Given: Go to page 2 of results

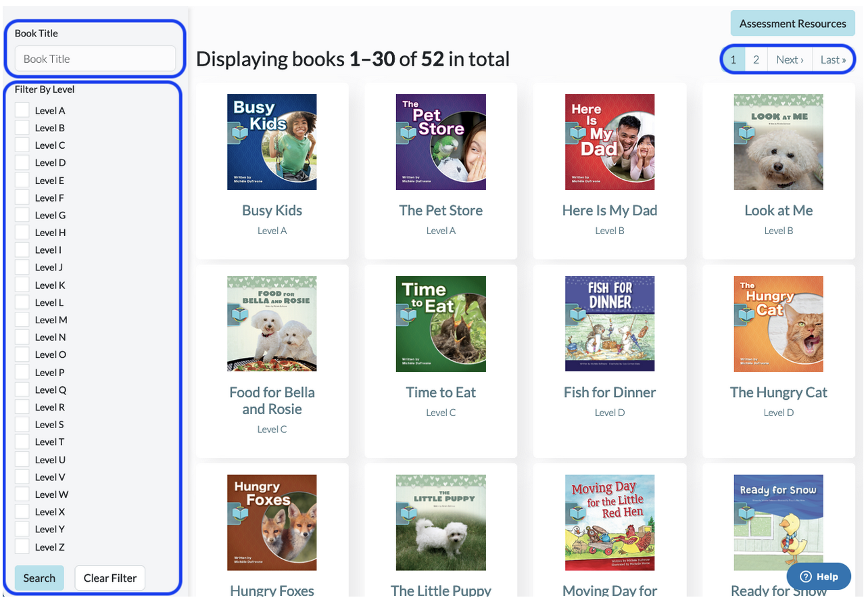Looking at the screenshot, I should [x=756, y=60].
